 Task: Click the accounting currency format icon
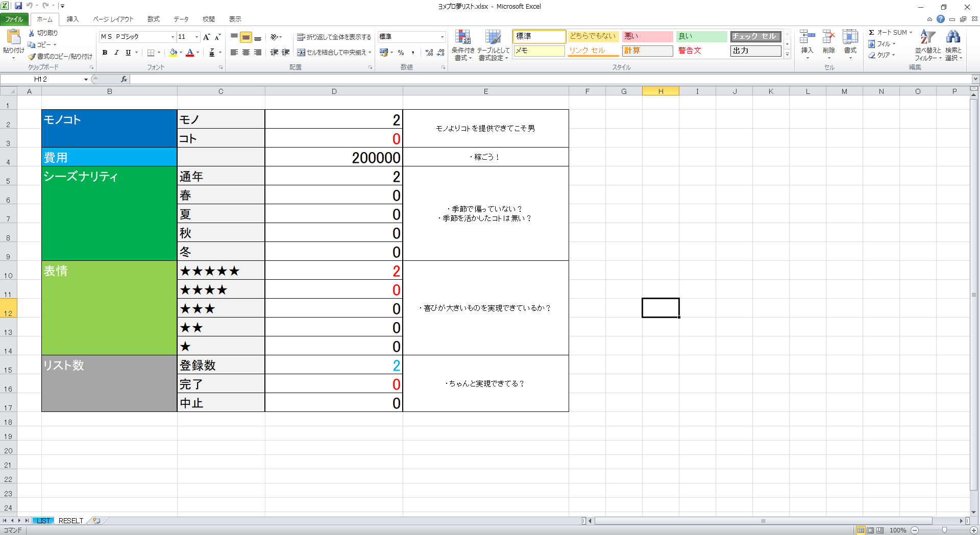point(384,52)
